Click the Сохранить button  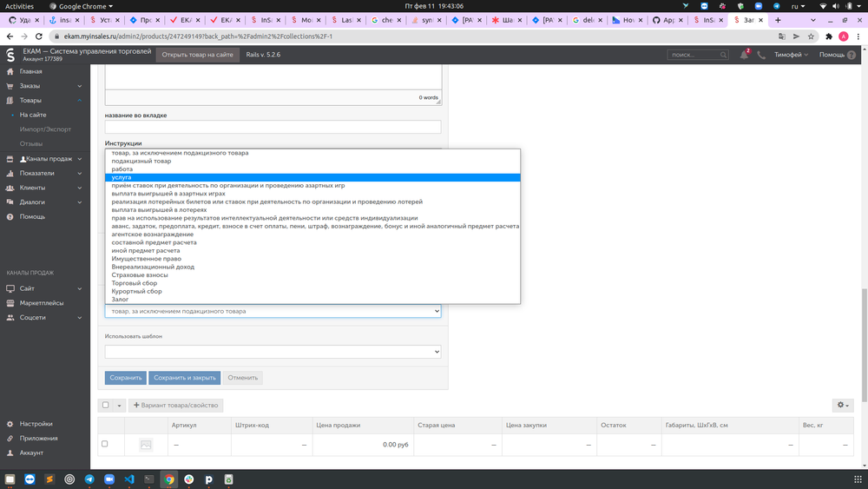point(126,378)
